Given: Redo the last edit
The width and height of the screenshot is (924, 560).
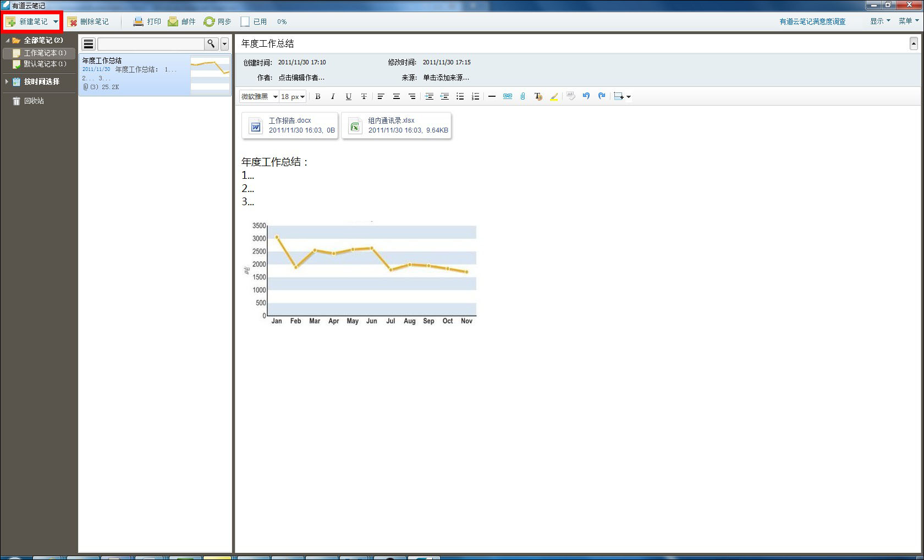Looking at the screenshot, I should coord(602,96).
